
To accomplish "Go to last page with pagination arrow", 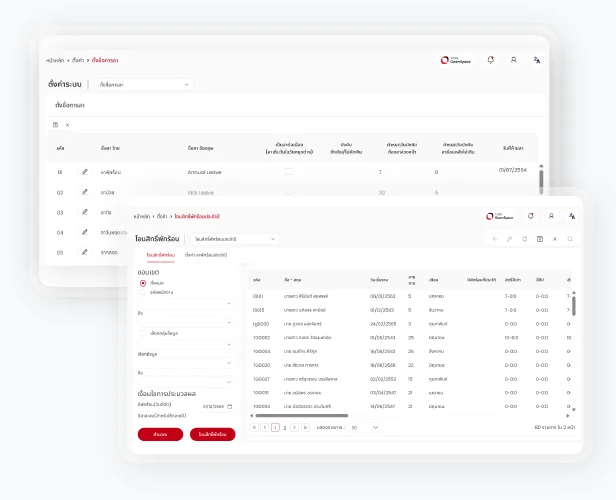I will 305,427.
